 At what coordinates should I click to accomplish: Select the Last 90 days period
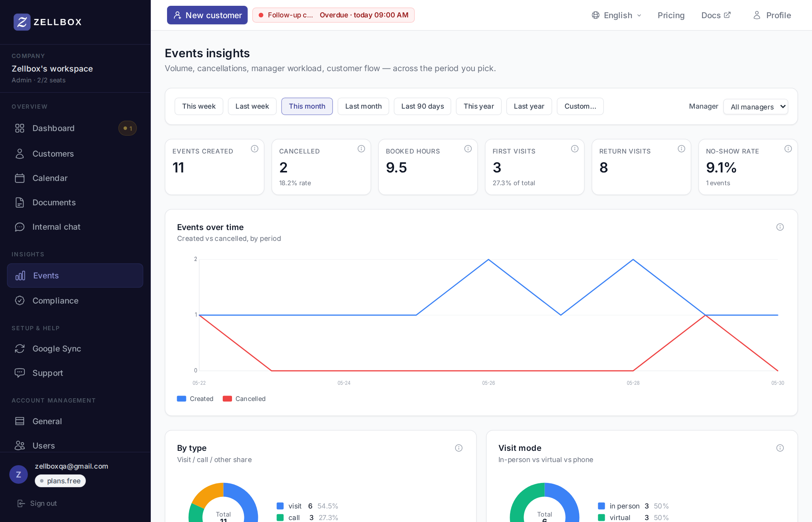pyautogui.click(x=423, y=106)
